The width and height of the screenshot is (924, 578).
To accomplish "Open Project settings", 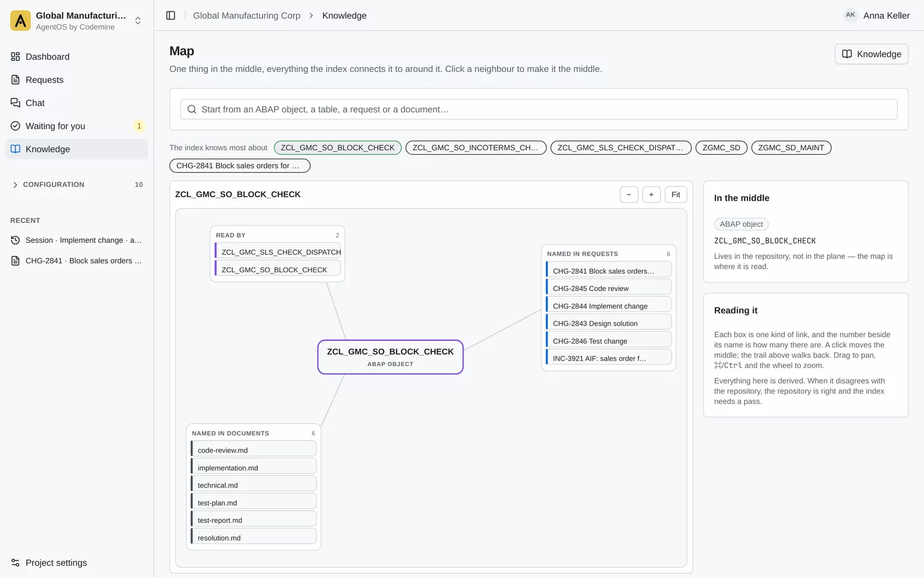I will (x=76, y=563).
